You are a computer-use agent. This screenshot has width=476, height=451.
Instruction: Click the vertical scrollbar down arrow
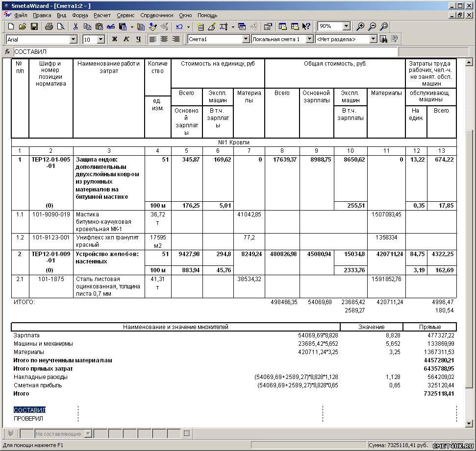[x=469, y=424]
